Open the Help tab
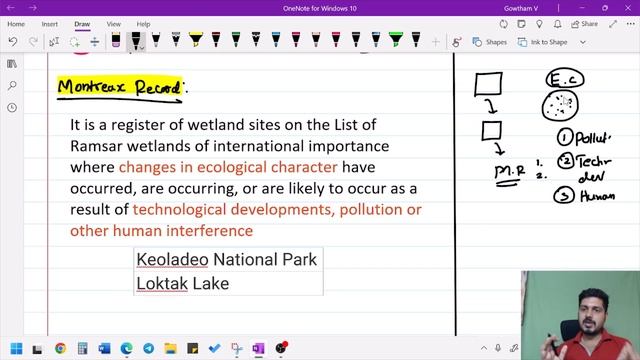 [x=143, y=24]
